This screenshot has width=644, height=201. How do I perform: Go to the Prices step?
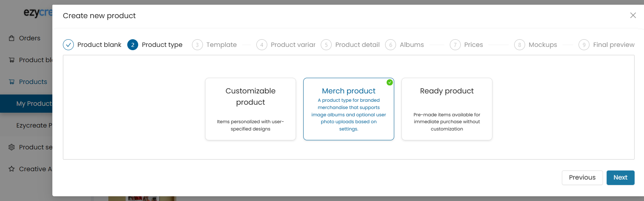point(467,45)
